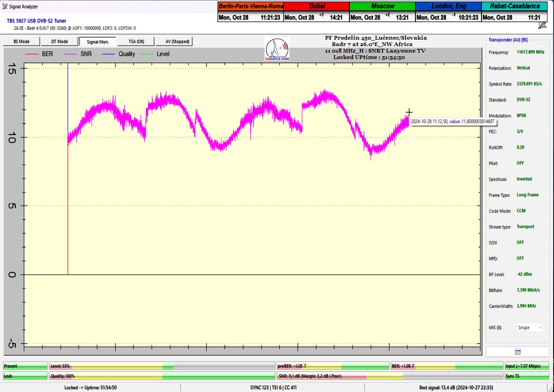This screenshot has height=392, width=554.
Task: Switch to the BS Mode tab
Action: [22, 42]
